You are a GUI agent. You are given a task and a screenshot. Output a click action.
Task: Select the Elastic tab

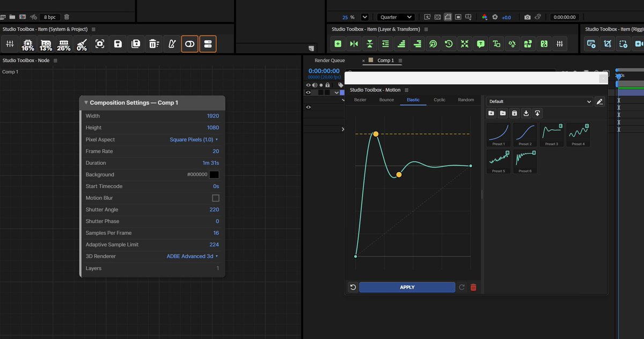(x=413, y=100)
